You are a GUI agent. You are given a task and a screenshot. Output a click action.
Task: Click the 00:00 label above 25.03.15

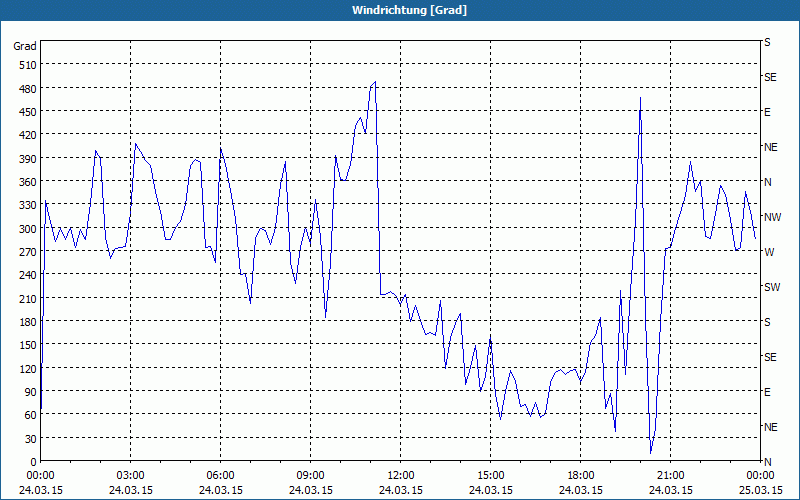click(760, 476)
